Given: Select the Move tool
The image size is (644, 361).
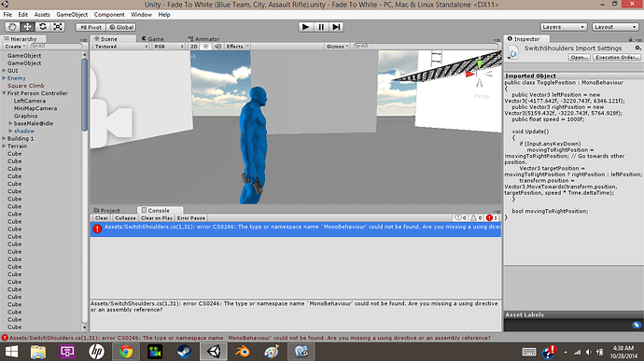Looking at the screenshot, I should point(27,27).
